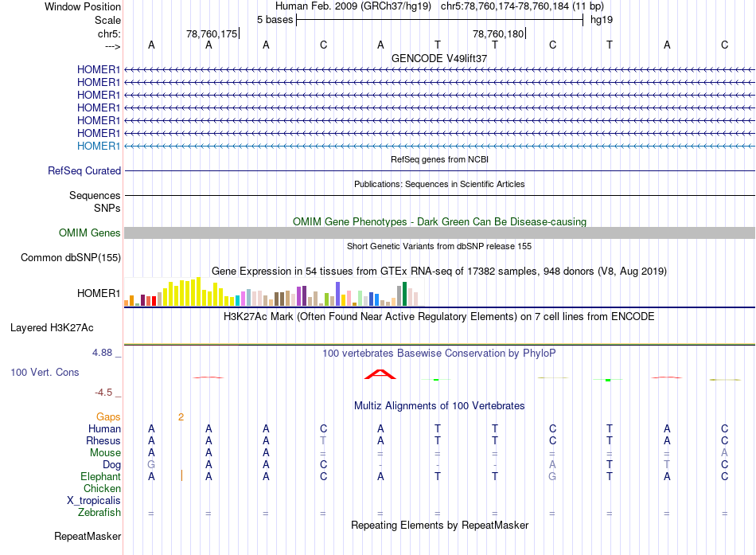Click the H3K27Ac Mark ENCODE track title
Screen dimensions: 756x555
click(438, 317)
